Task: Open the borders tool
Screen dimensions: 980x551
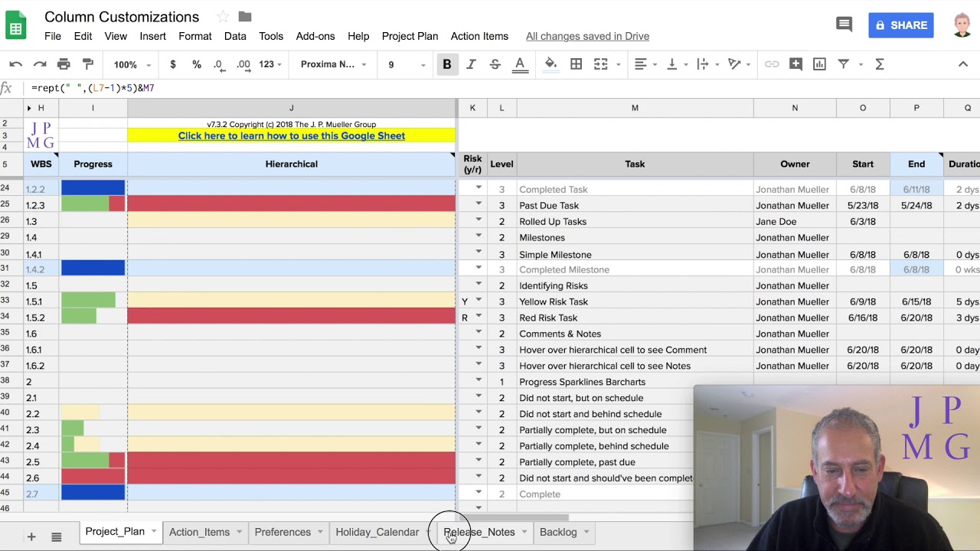Action: [x=577, y=64]
